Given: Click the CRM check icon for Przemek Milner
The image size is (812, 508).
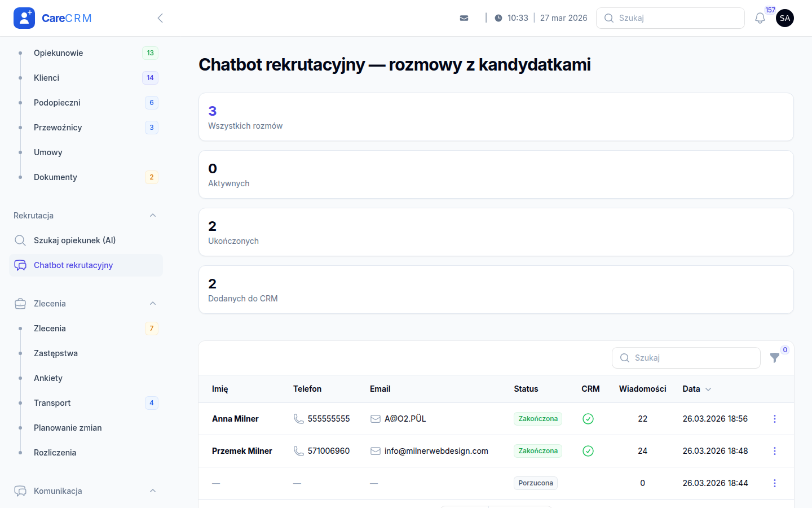Looking at the screenshot, I should [x=588, y=451].
